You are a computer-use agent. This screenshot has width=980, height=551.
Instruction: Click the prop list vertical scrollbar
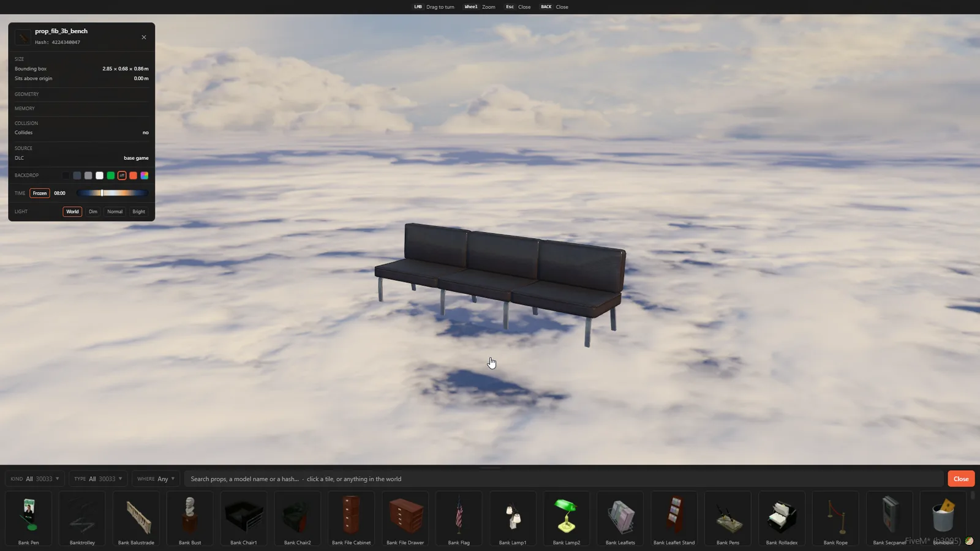point(972,495)
